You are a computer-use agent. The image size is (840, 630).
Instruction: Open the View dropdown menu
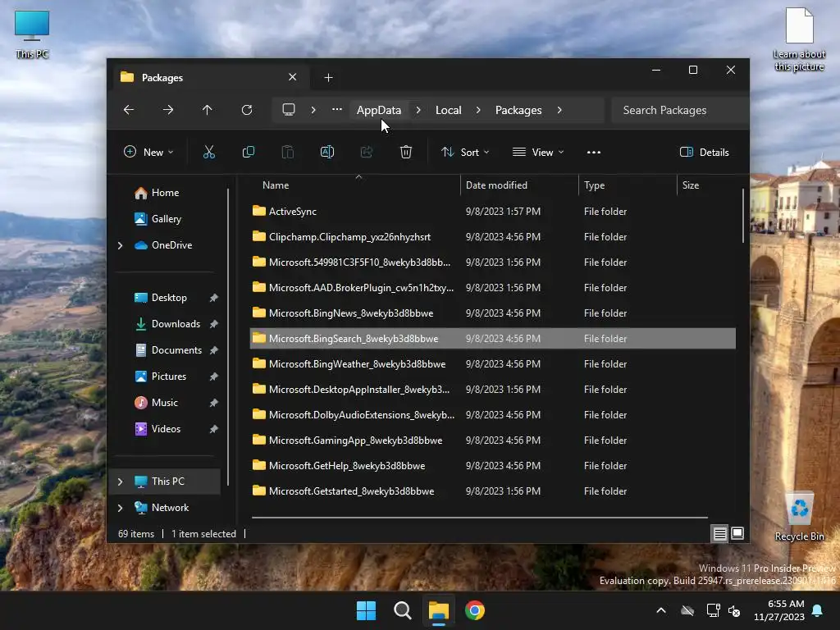[538, 152]
